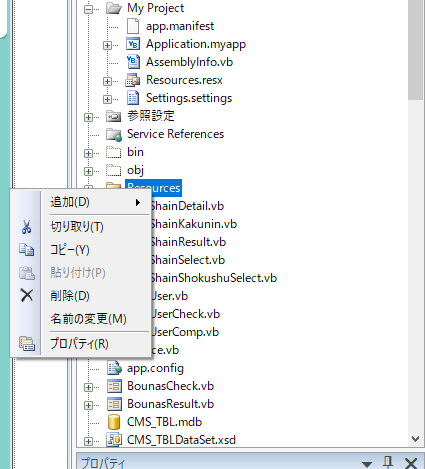This screenshot has width=425, height=469.
Task: Click the properties icon in context menu
Action: pos(27,343)
